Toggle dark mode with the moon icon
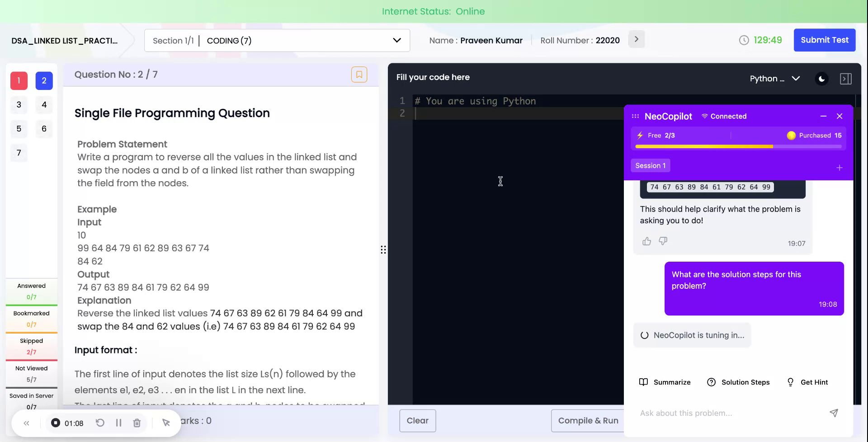Image resolution: width=868 pixels, height=442 pixels. [x=821, y=78]
